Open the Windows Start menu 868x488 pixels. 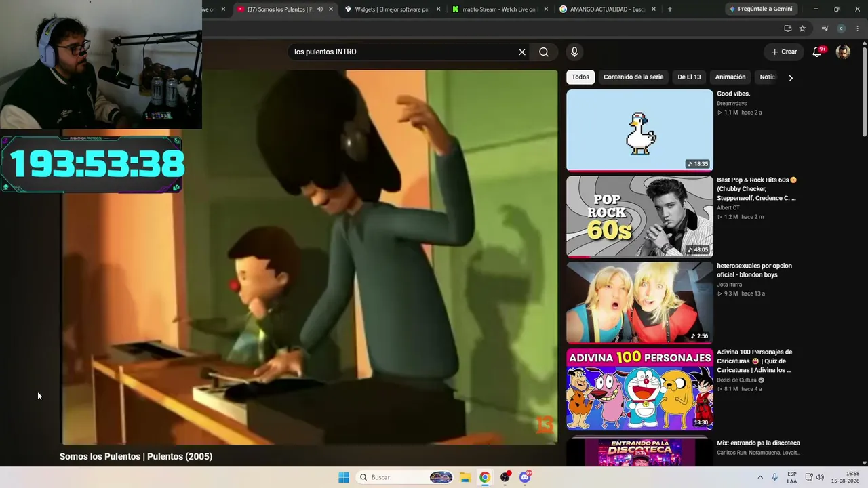[344, 477]
